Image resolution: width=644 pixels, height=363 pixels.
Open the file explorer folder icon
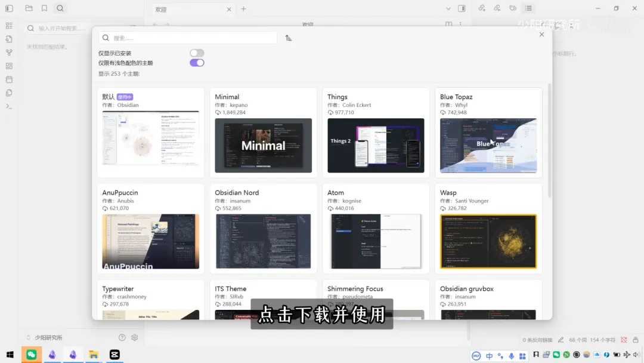tap(29, 8)
